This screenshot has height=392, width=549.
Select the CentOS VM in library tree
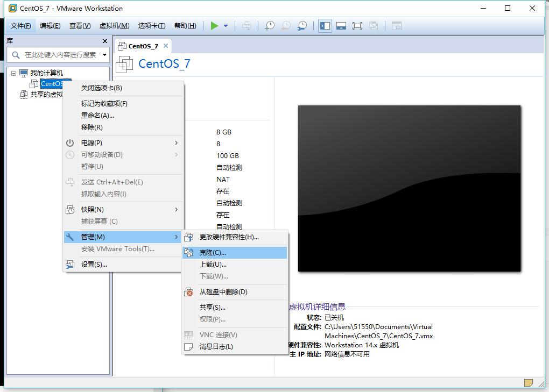[52, 83]
